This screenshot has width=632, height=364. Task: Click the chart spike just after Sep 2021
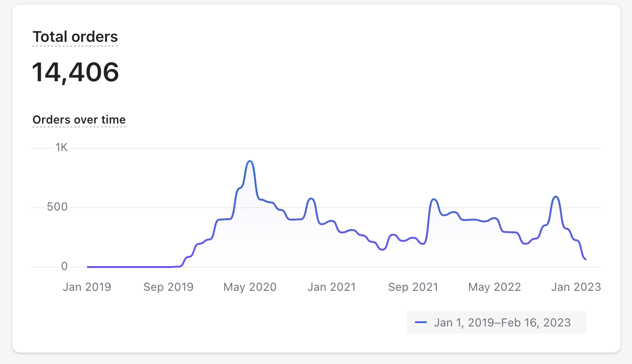point(434,200)
